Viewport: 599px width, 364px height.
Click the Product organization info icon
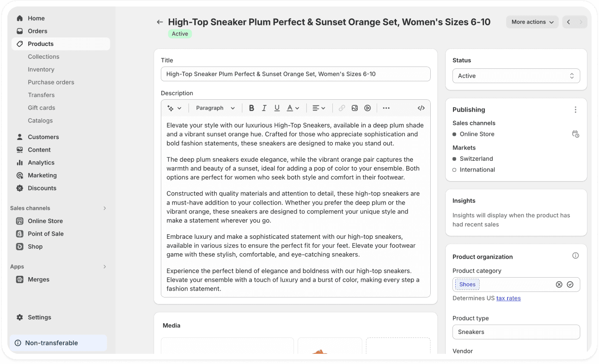pos(575,255)
